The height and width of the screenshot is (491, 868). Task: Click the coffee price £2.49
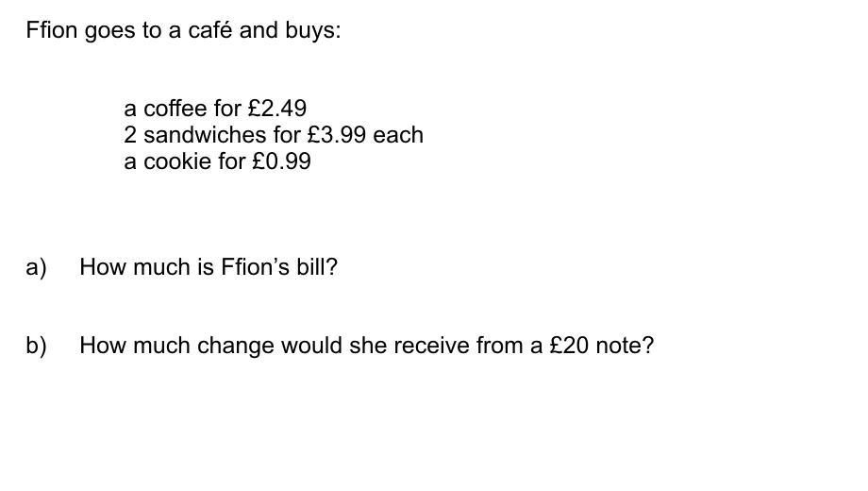click(x=277, y=108)
